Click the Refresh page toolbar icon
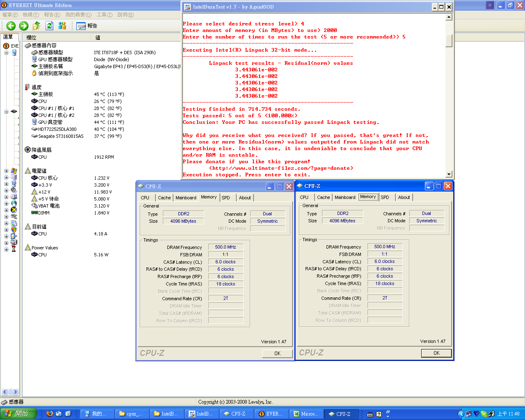Screen dimensions: 525x420 (x=49, y=26)
